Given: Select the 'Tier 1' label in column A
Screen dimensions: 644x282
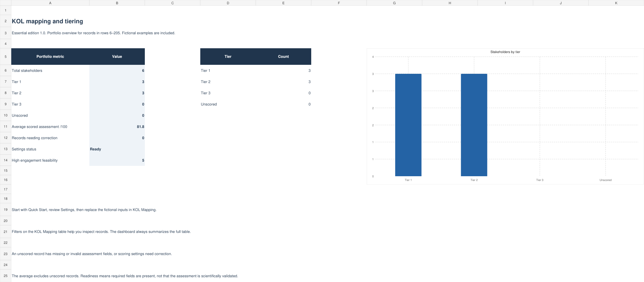Looking at the screenshot, I should [50, 82].
